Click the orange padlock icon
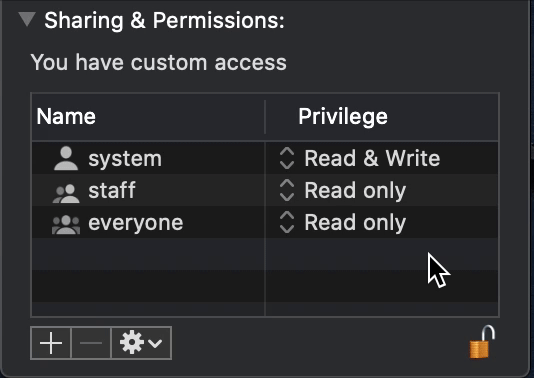Viewport: 534px width, 378px height. click(482, 342)
